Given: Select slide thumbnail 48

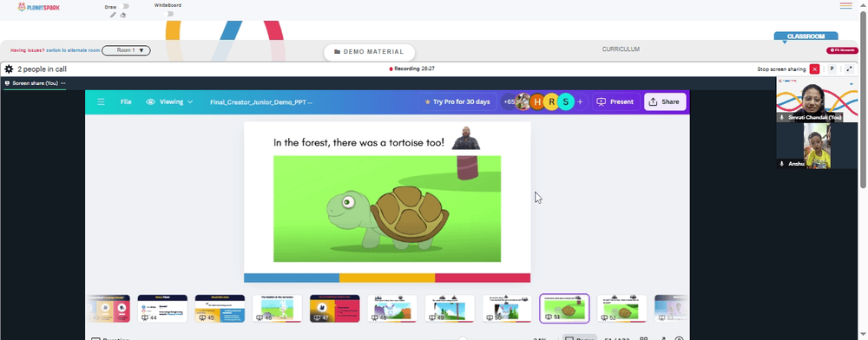Looking at the screenshot, I should [392, 309].
